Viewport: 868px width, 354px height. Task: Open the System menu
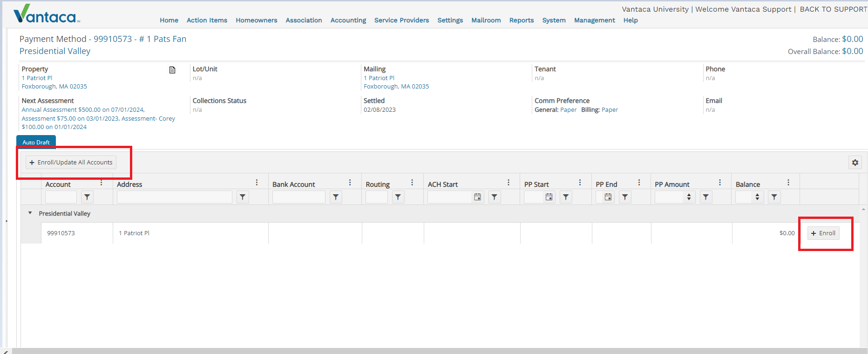click(554, 20)
